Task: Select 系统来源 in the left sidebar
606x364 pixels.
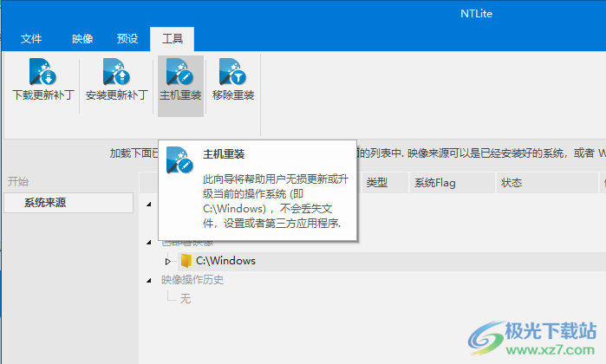Action: (x=68, y=203)
